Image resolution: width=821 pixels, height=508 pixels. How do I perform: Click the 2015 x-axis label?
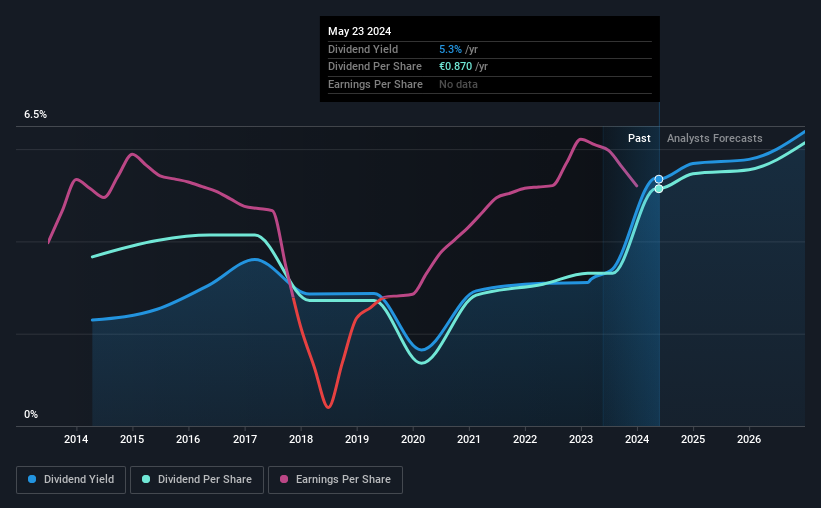coord(132,439)
